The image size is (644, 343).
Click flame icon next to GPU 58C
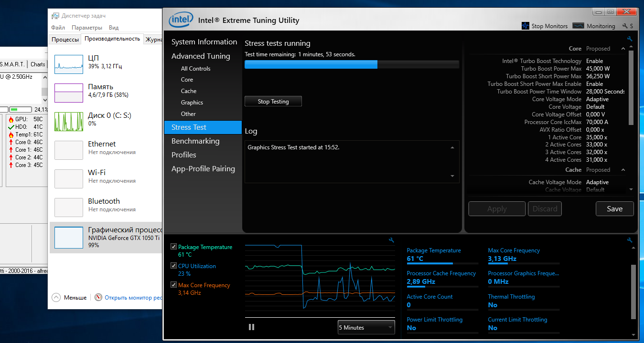[11, 119]
